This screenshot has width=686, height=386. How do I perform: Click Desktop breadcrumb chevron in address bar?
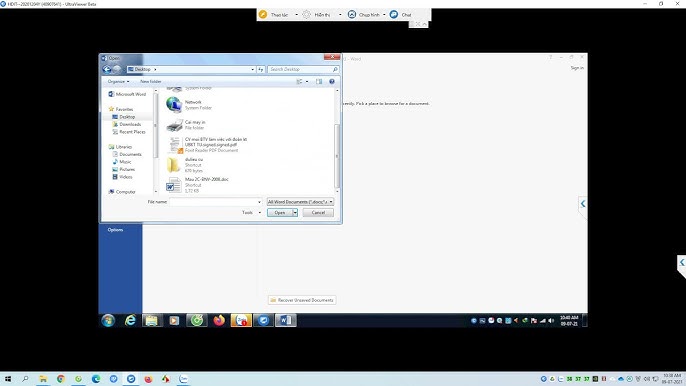click(x=155, y=69)
